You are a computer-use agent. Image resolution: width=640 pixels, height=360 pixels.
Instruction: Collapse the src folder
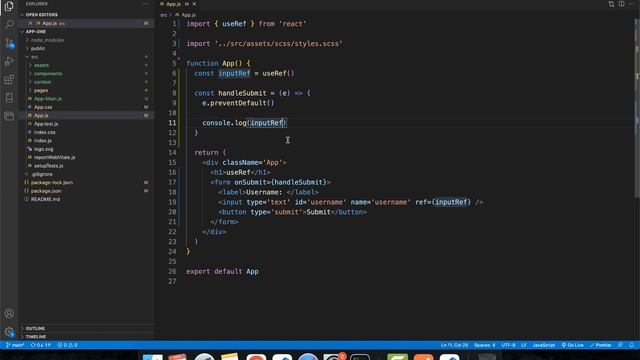click(x=34, y=57)
